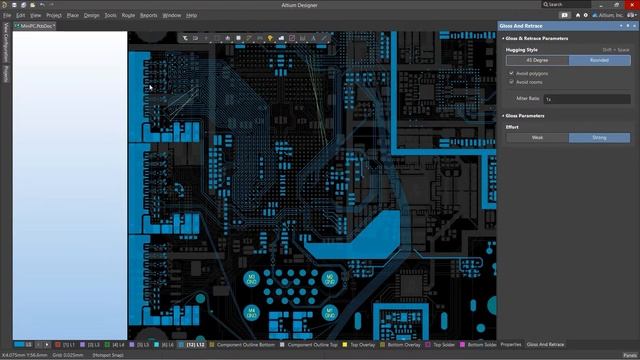Click the notifications icon at top right
Screen dimensions: 640x360
(x=564, y=15)
